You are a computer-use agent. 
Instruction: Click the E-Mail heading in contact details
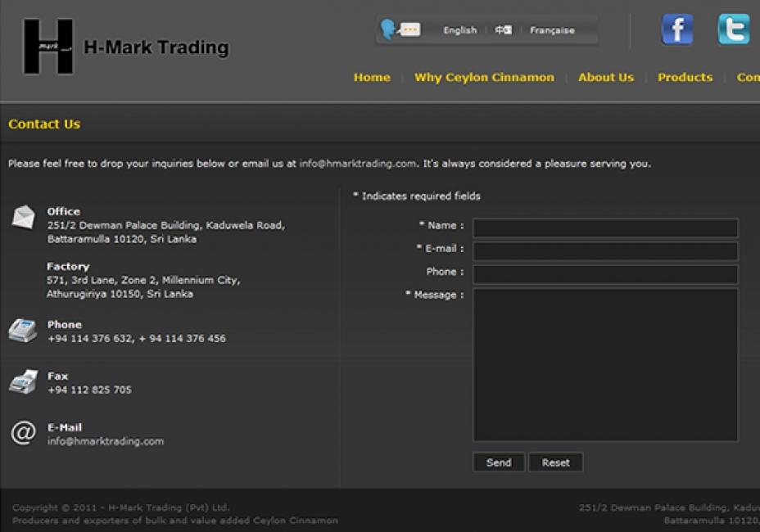pos(65,427)
